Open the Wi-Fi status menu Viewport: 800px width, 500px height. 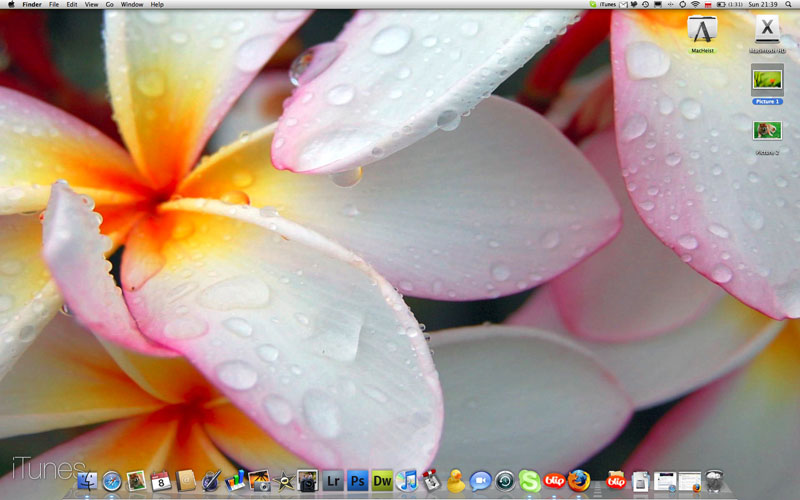[695, 5]
